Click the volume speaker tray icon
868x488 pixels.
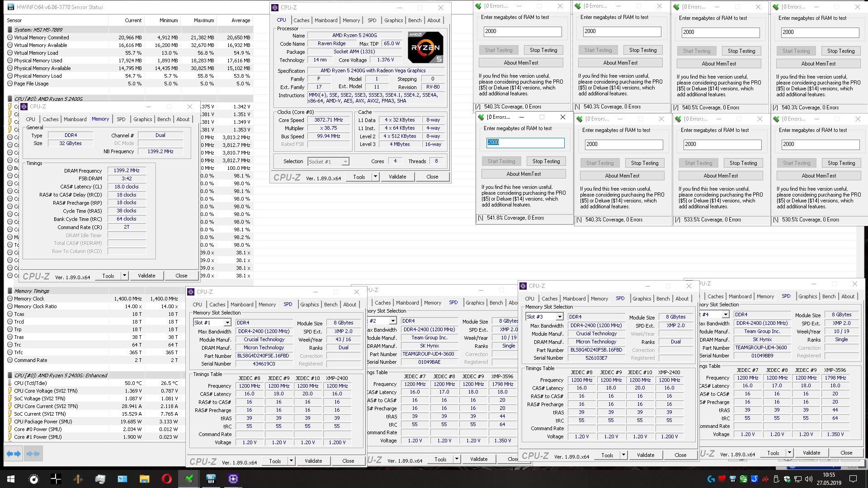click(x=809, y=479)
